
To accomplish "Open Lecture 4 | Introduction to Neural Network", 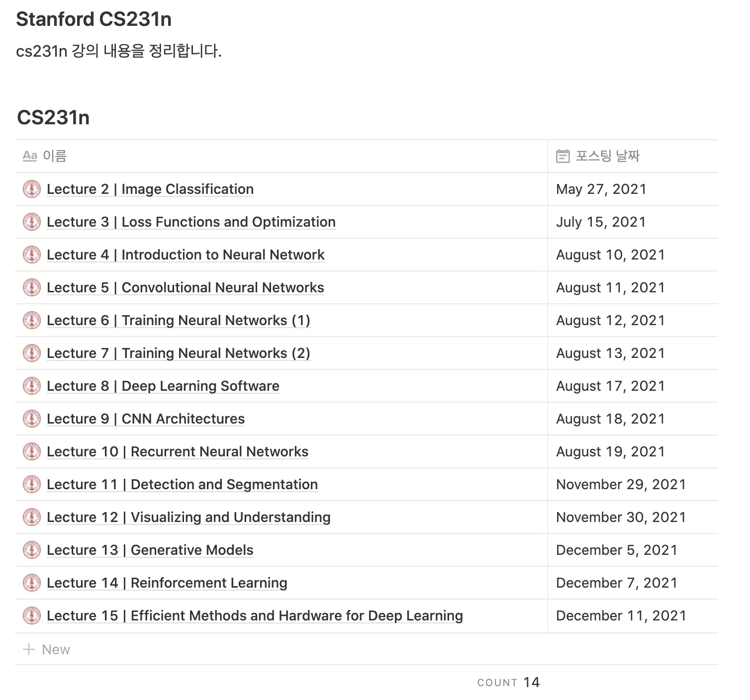I will 186,255.
